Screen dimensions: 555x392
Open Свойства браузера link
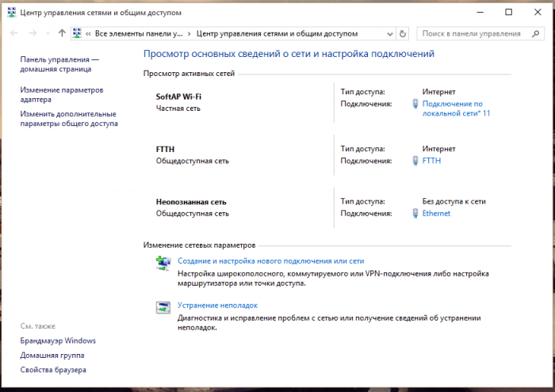point(53,370)
